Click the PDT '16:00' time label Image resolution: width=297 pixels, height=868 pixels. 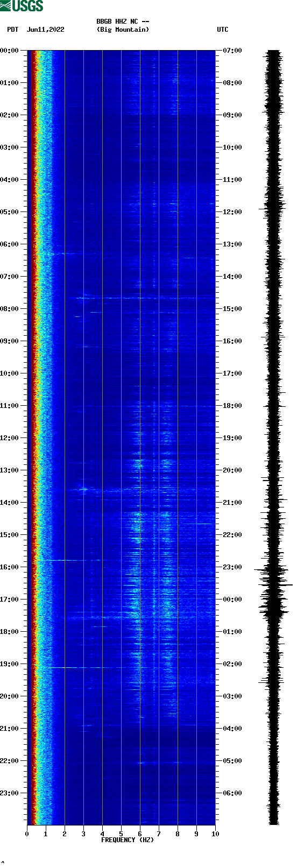(10, 567)
